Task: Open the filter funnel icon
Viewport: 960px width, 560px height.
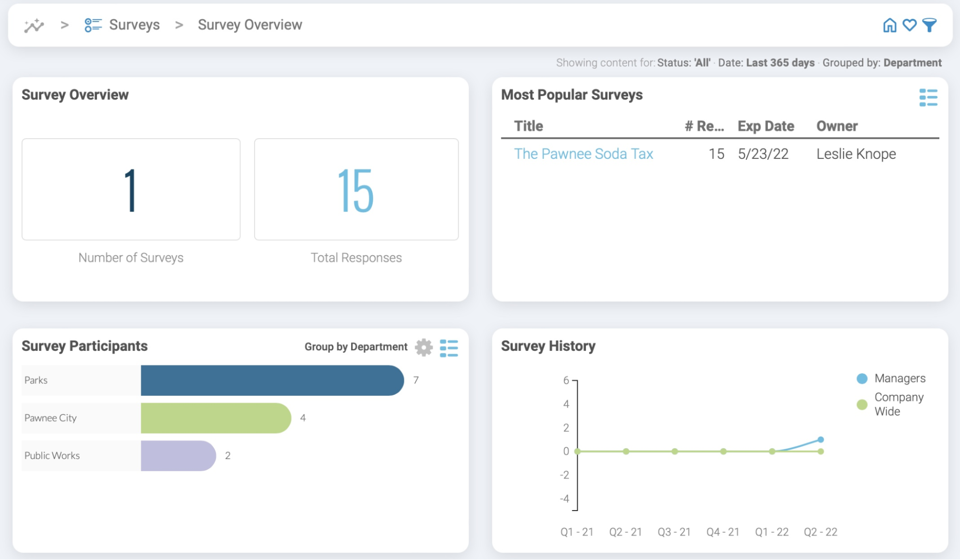Action: click(930, 25)
